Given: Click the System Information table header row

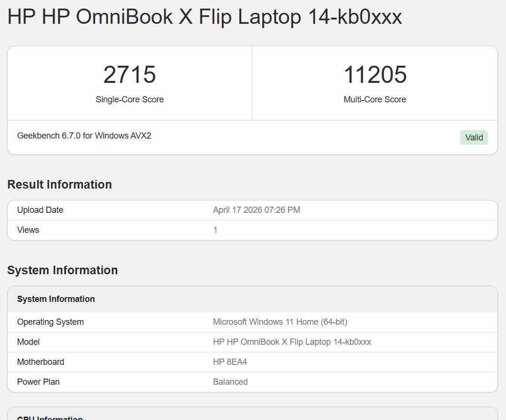Looking at the screenshot, I should [x=252, y=299].
